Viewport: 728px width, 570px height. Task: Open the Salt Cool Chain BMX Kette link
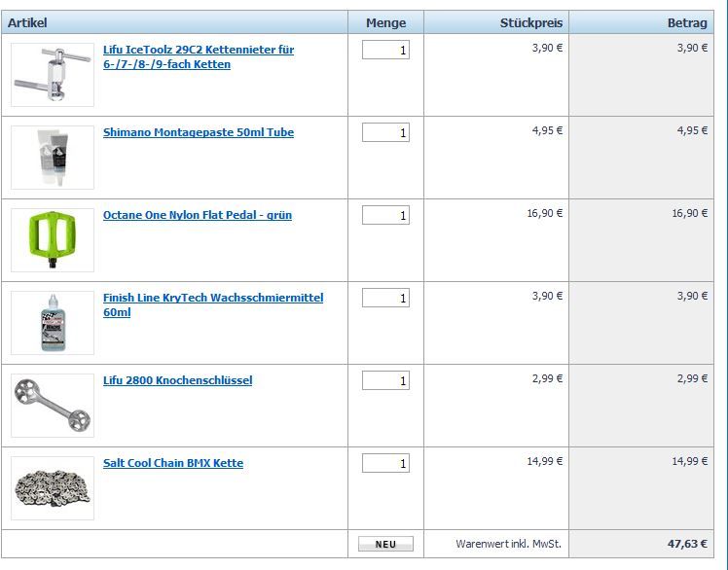(x=172, y=463)
